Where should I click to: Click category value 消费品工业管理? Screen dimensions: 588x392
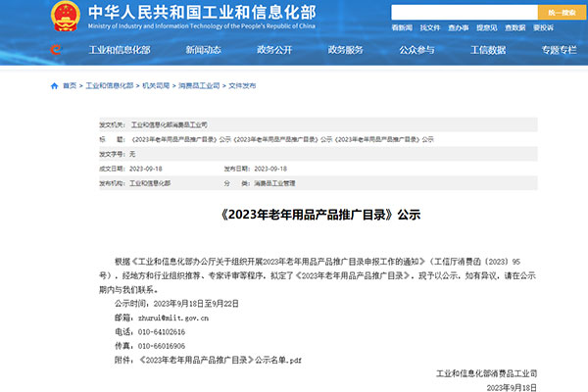coord(274,183)
